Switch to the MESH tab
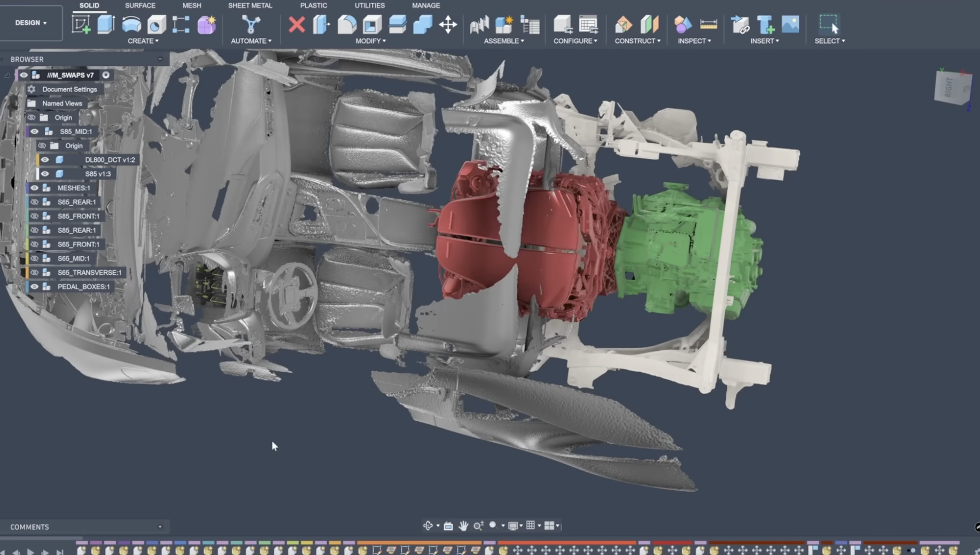The height and width of the screenshot is (555, 980). 191,5
